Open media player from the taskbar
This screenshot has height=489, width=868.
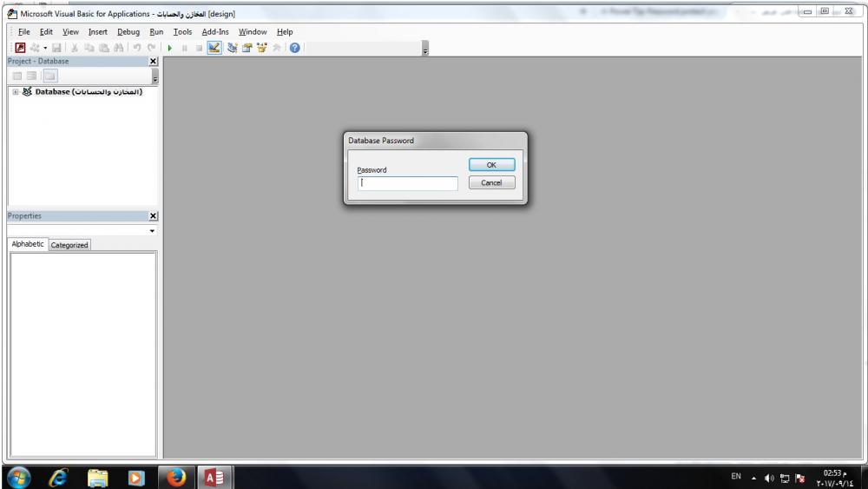[x=135, y=478]
